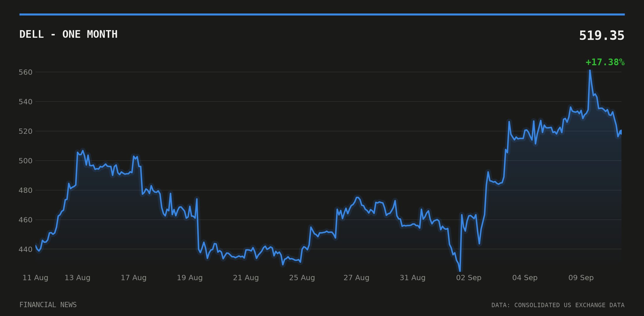Image resolution: width=644 pixels, height=316 pixels.
Task: Click the DELL - ONE MONTH chart title
Action: click(x=68, y=34)
